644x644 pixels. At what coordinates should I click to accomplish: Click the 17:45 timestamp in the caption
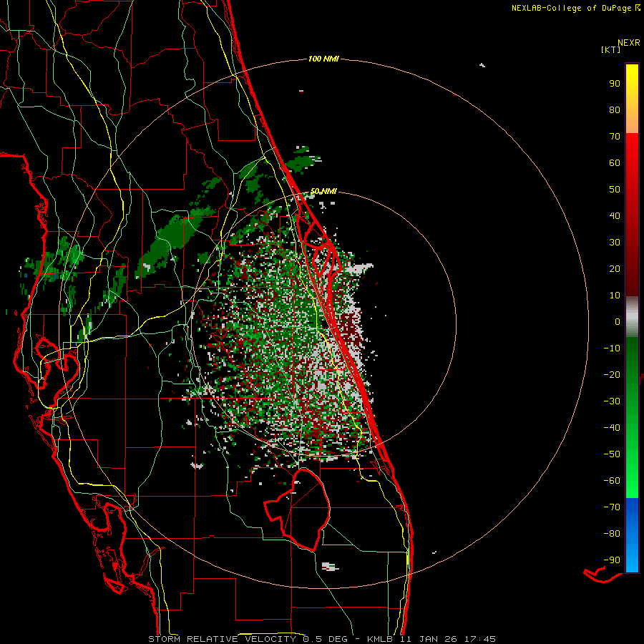(x=480, y=639)
